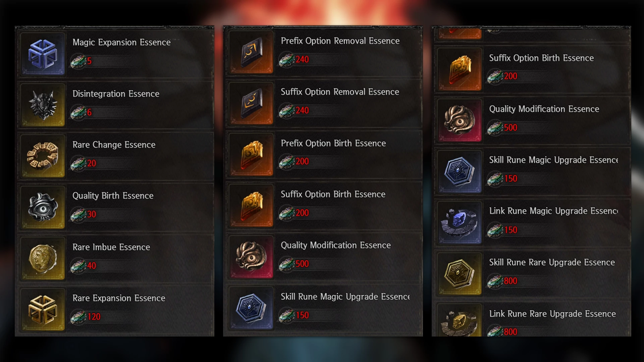Select the Skill Rune Rare Upgrade Essence icon

click(460, 274)
